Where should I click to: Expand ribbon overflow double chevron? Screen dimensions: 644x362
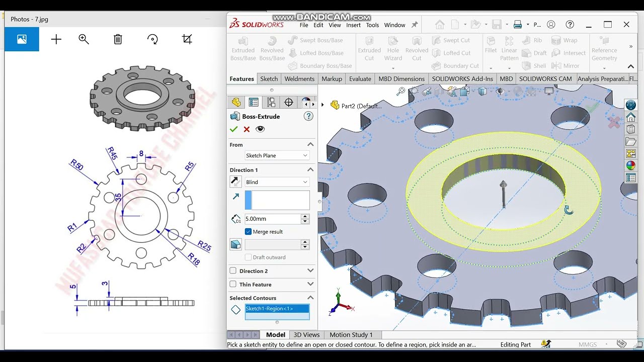pos(631,47)
